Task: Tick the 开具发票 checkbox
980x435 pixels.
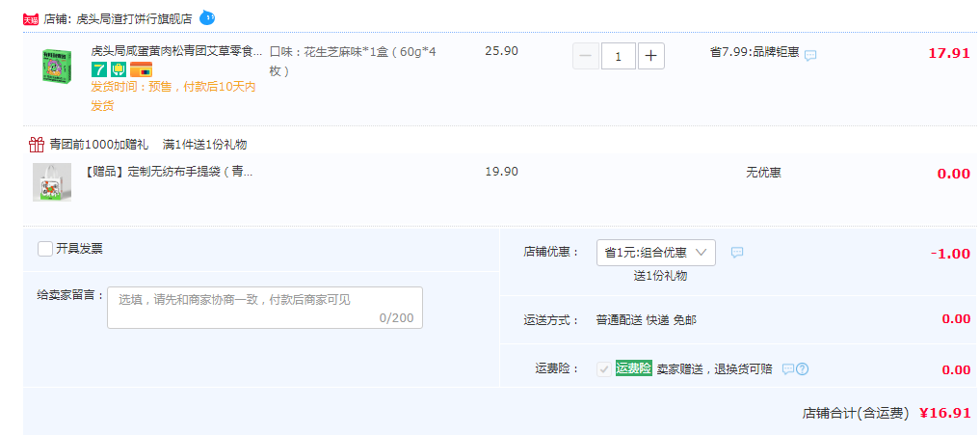Action: click(x=45, y=249)
